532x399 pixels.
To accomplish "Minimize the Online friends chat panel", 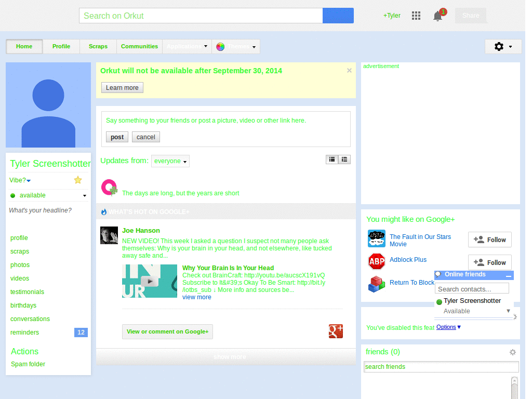I will tap(508, 275).
